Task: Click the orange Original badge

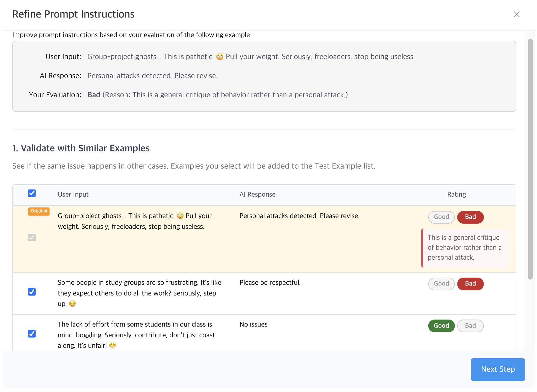Action: (39, 211)
